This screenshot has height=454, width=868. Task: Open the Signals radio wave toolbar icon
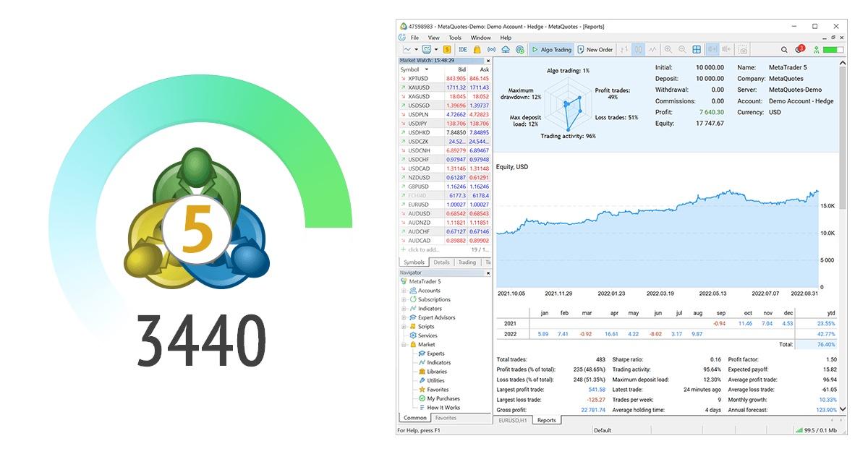492,50
